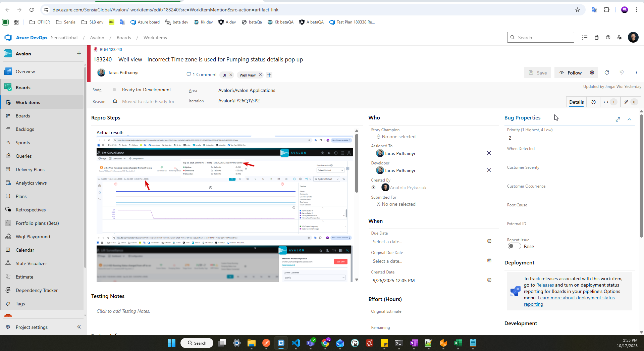Screen dimensions: 644x351
Task: Click the Testing Notes text area
Action: (227, 311)
